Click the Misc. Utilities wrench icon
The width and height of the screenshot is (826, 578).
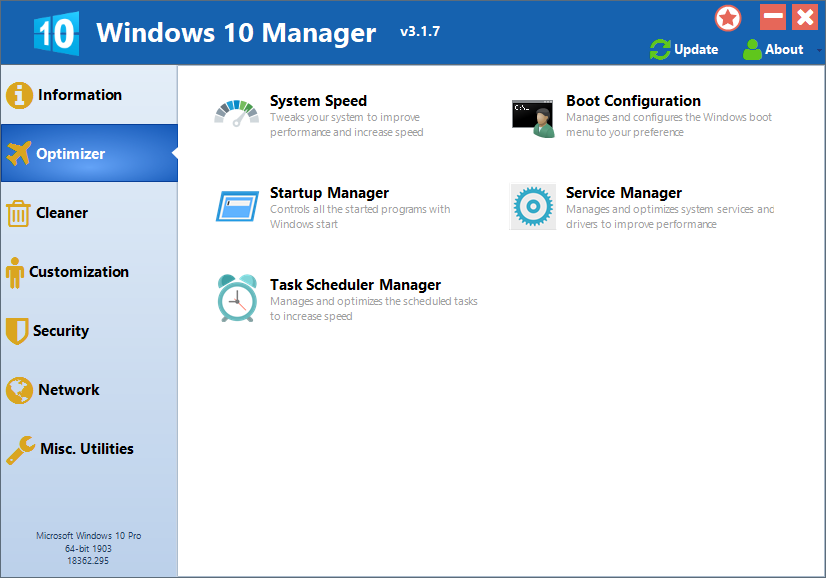point(20,448)
